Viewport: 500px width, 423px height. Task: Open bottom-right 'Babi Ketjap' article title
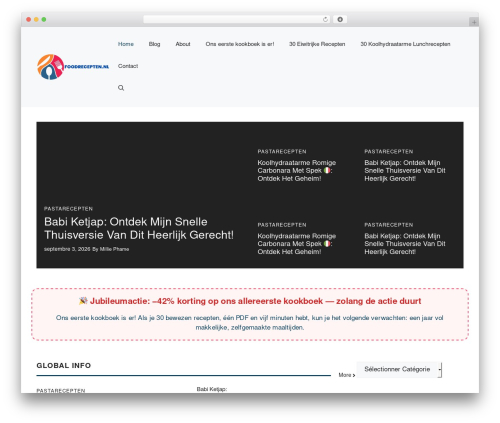405,244
